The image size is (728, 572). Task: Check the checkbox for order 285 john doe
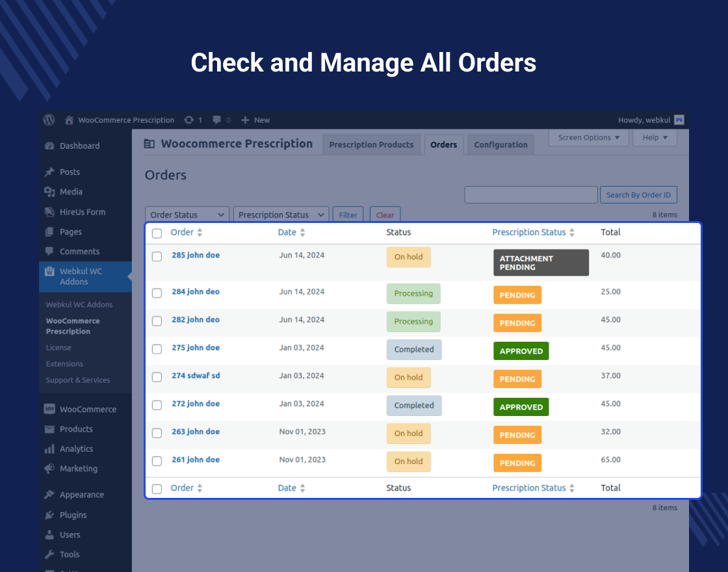157,256
